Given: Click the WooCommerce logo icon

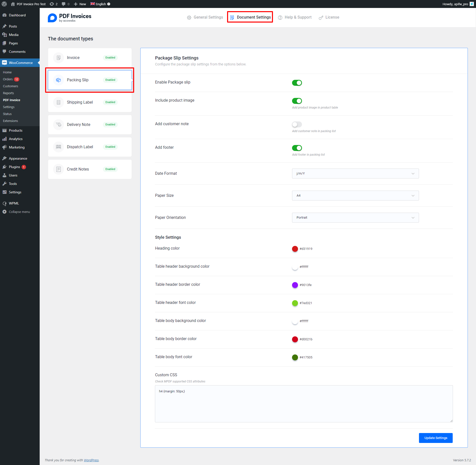Looking at the screenshot, I should pos(4,63).
